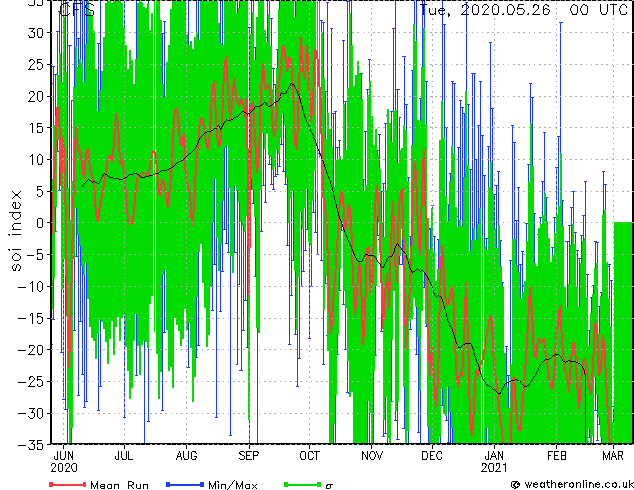Click the NOV month label
The image size is (634, 490).
(372, 456)
